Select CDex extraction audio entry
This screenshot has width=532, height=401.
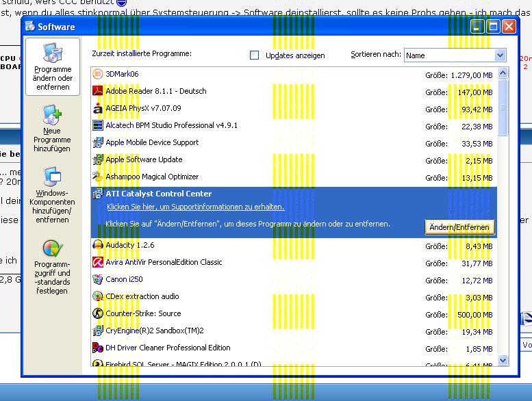(x=294, y=296)
